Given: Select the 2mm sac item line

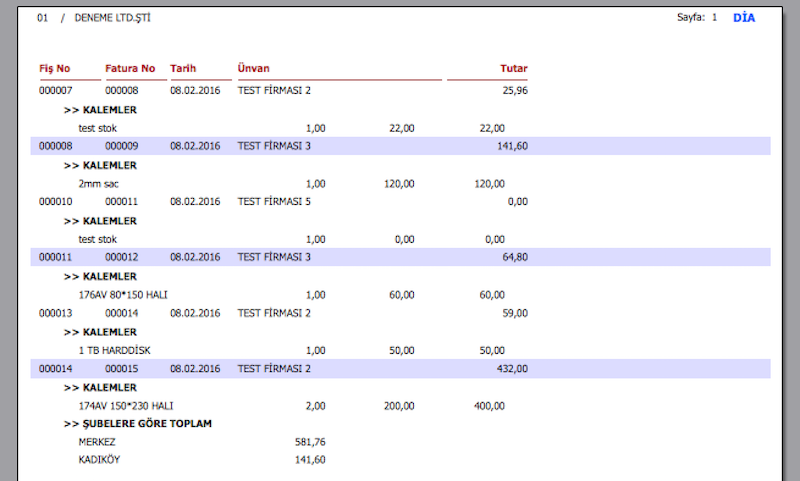Looking at the screenshot, I should (x=100, y=184).
